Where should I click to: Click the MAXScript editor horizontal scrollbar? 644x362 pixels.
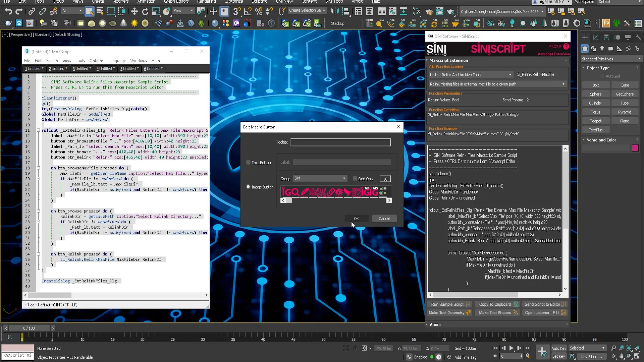point(115,295)
